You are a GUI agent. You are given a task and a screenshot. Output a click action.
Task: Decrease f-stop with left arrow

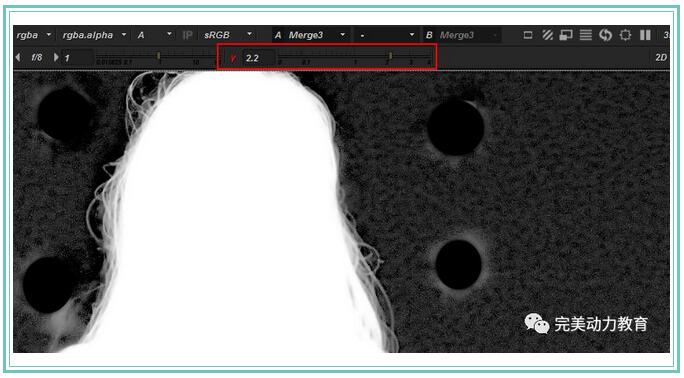tap(18, 57)
